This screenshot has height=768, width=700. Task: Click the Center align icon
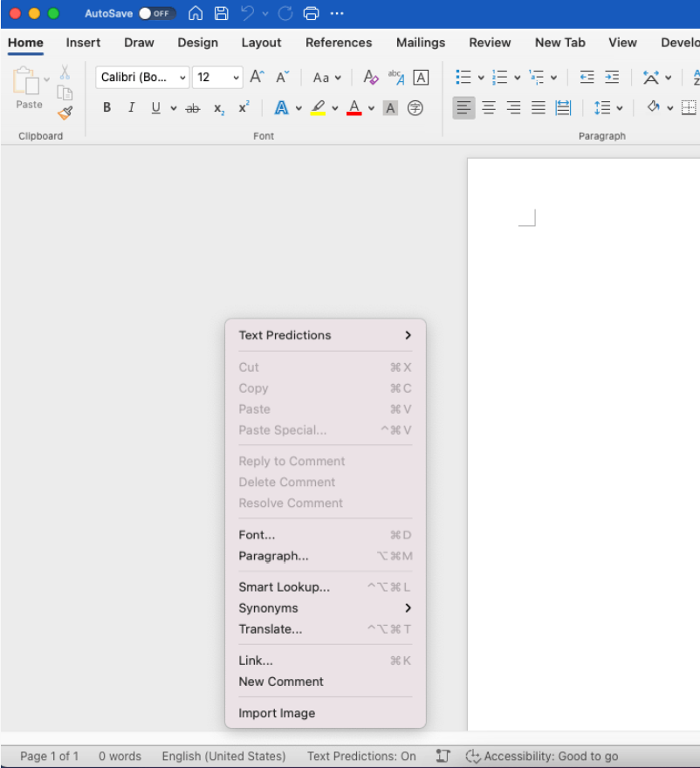(489, 108)
